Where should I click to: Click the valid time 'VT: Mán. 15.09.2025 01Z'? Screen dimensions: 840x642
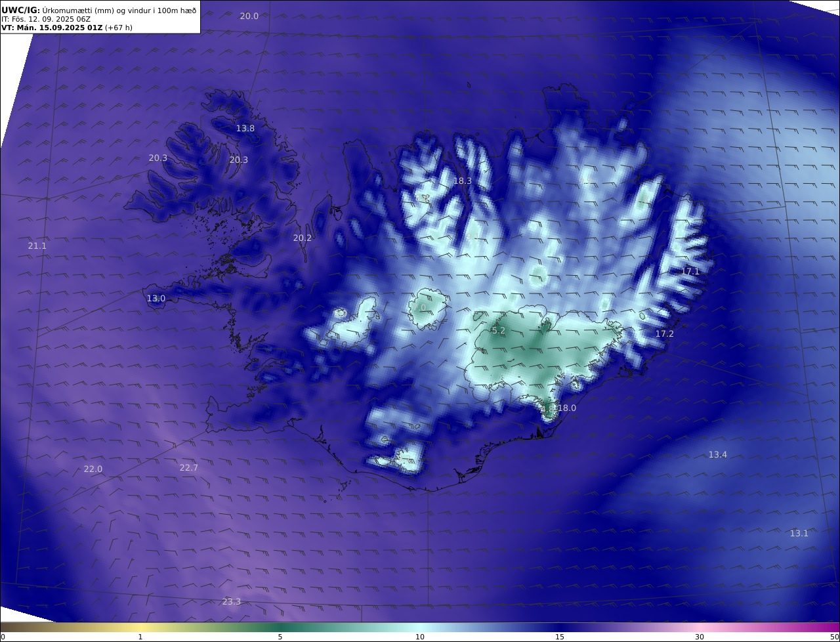pyautogui.click(x=52, y=28)
